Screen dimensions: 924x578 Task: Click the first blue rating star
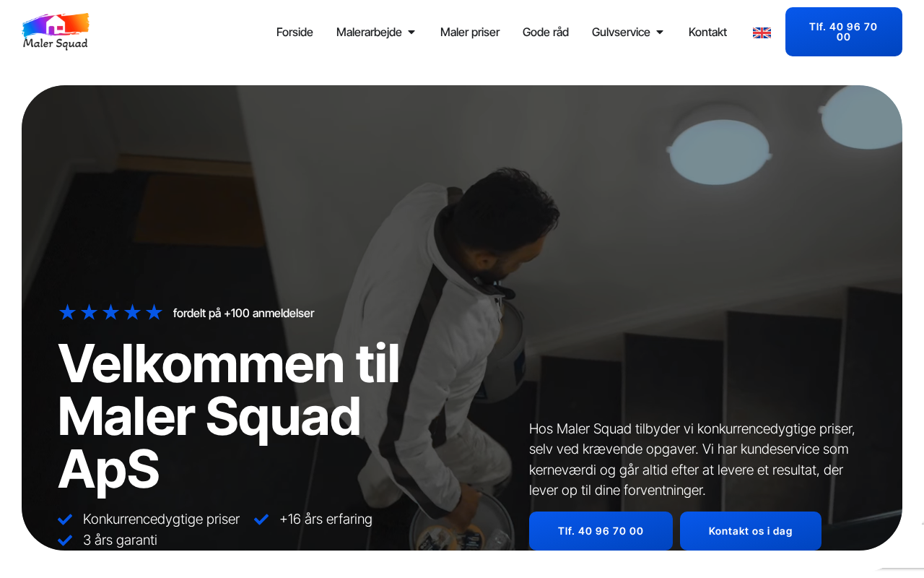coord(67,312)
